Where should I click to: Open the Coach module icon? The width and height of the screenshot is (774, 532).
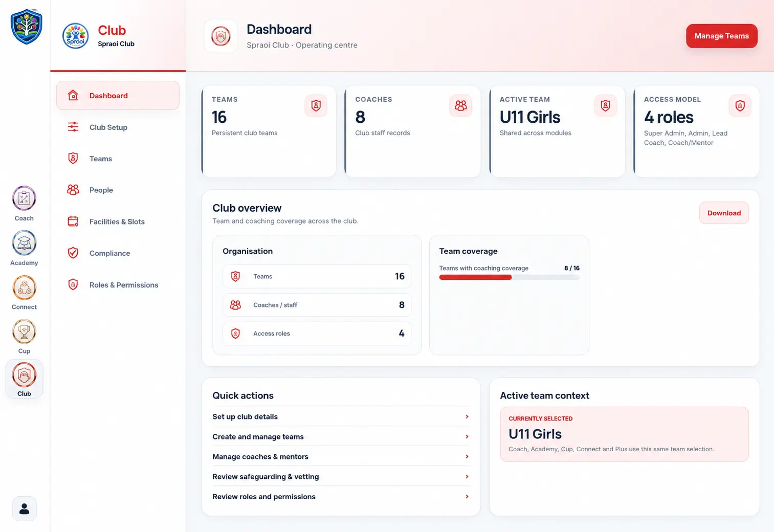24,198
